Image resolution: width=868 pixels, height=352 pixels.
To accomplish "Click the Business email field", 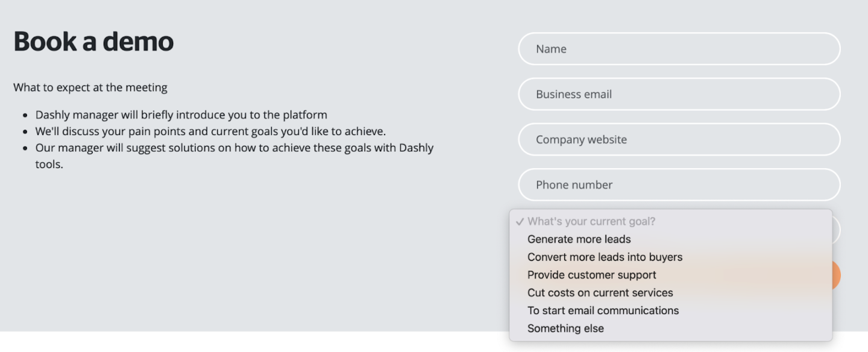I will [x=679, y=94].
